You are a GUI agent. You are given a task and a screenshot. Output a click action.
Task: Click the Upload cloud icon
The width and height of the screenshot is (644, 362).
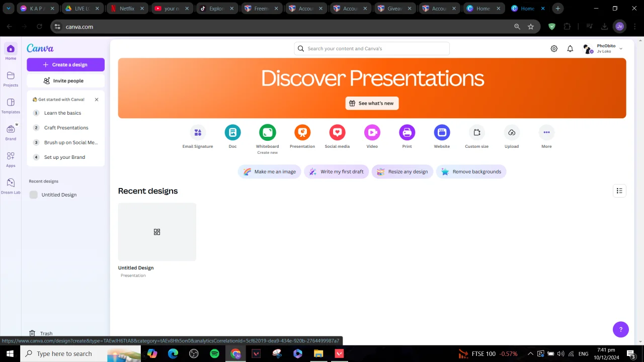tap(512, 132)
